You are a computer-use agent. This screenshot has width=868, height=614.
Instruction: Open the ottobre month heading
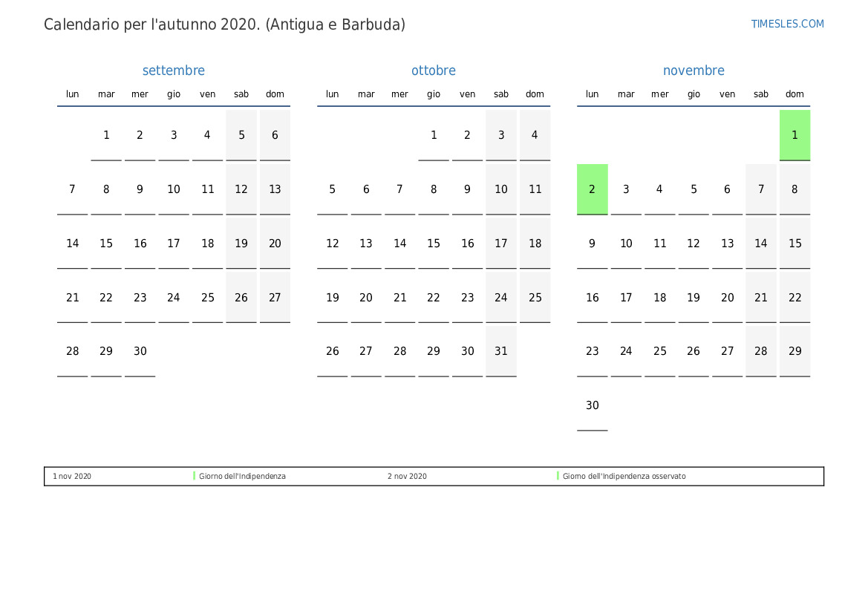pos(434,71)
